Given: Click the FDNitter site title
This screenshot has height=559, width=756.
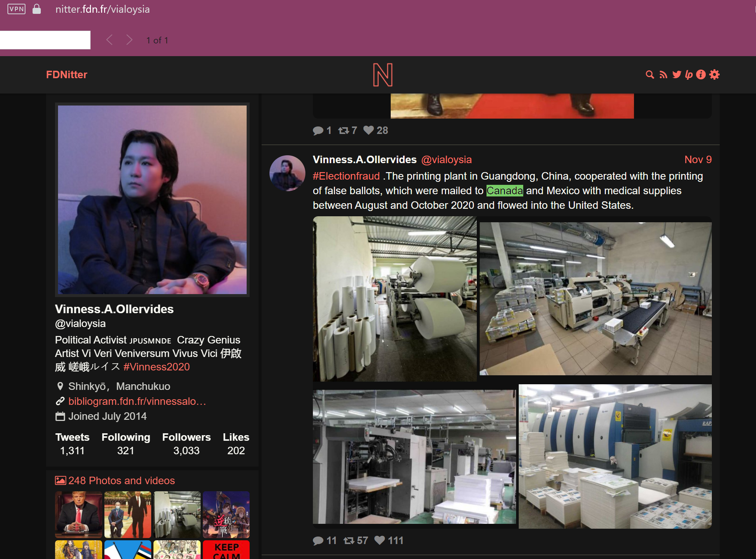Looking at the screenshot, I should click(x=67, y=75).
